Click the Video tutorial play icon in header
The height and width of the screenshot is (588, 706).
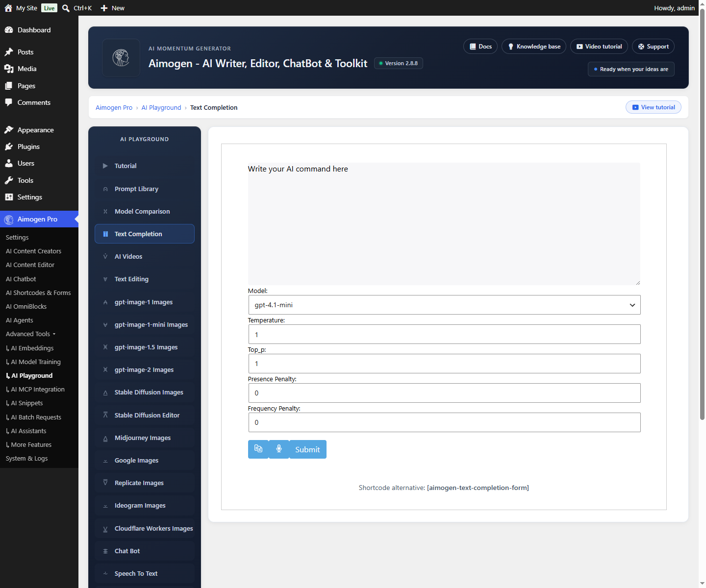tap(580, 47)
